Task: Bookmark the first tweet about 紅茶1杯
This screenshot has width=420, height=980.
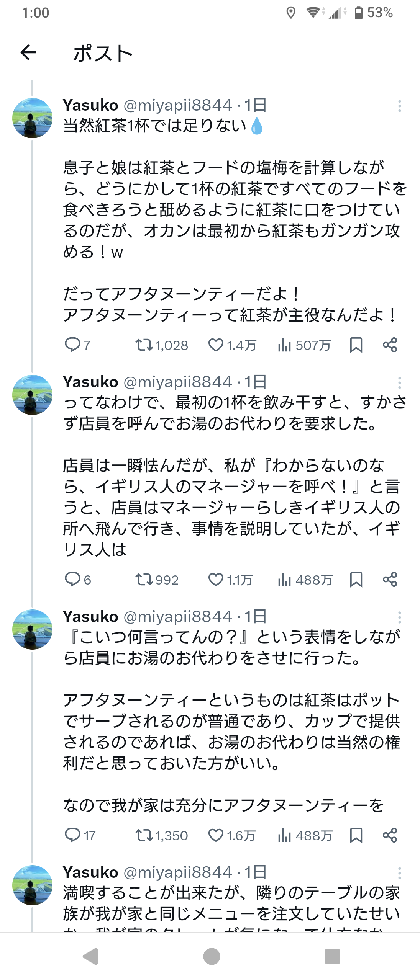Action: point(356,345)
